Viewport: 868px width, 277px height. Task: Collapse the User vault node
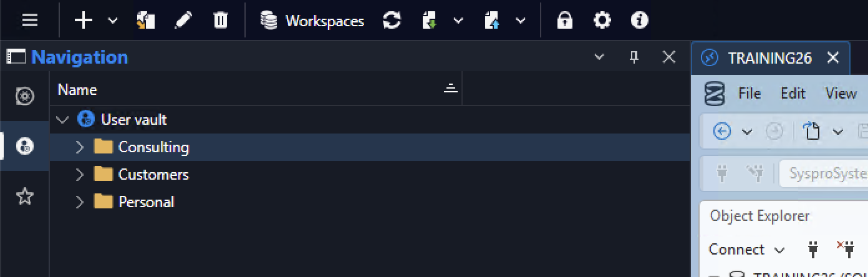tap(62, 119)
